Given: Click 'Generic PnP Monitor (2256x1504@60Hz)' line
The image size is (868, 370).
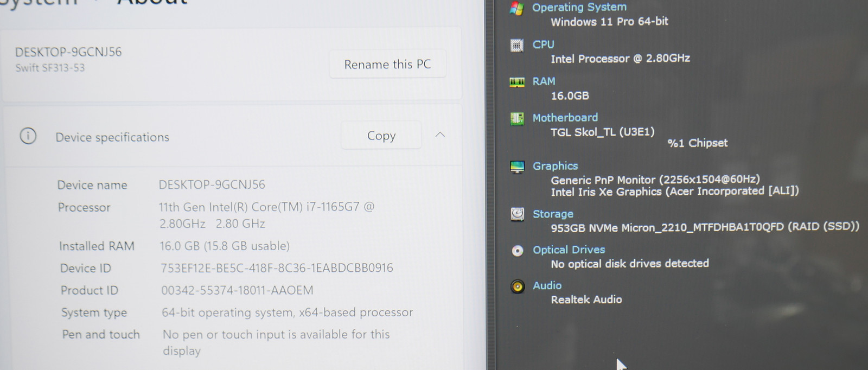Looking at the screenshot, I should pos(655,180).
